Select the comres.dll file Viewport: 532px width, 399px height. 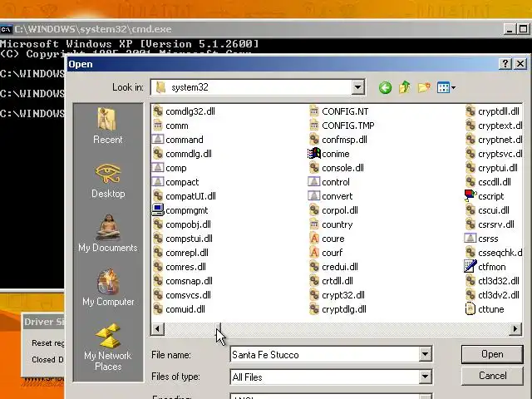(180, 267)
